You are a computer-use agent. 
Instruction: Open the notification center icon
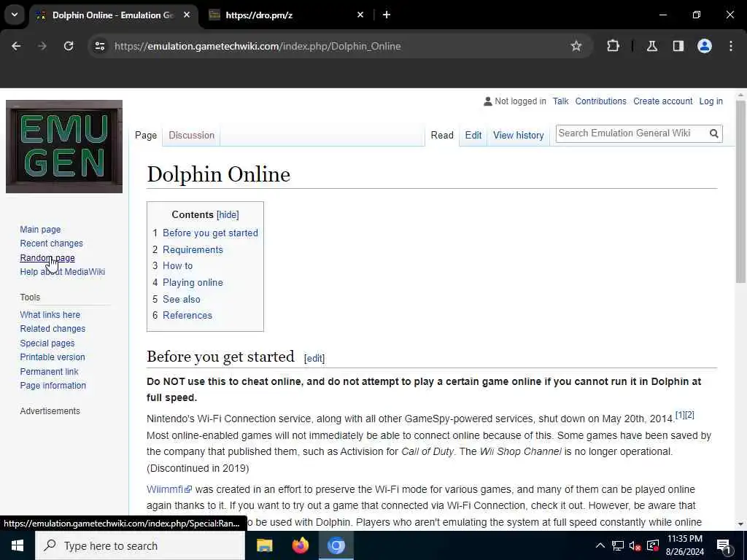724,546
